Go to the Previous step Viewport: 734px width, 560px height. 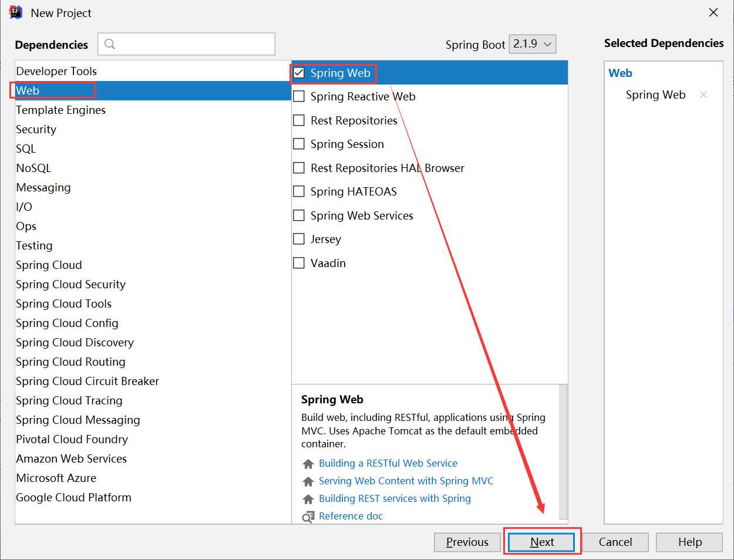click(x=467, y=542)
